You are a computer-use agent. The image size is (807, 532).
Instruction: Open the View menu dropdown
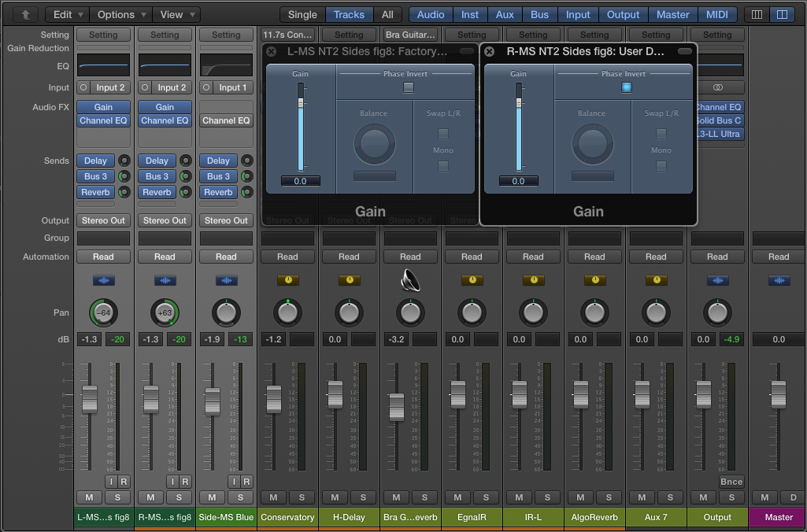tap(177, 15)
